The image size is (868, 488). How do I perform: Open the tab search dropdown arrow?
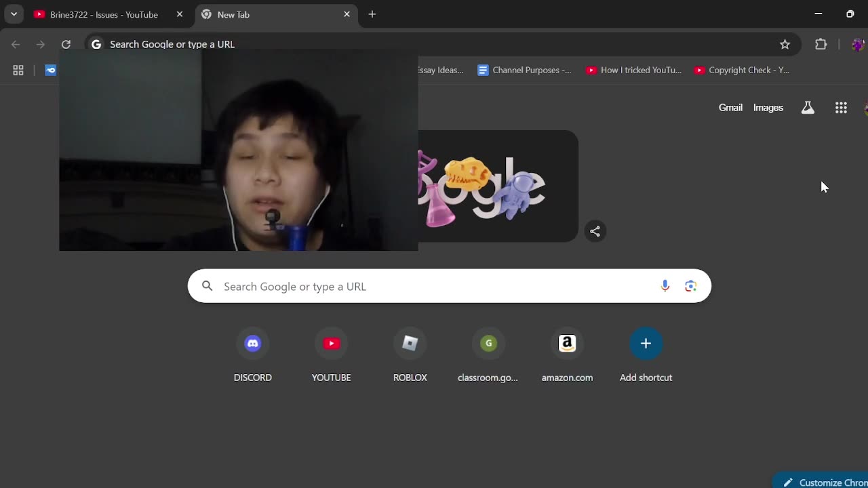point(14,14)
